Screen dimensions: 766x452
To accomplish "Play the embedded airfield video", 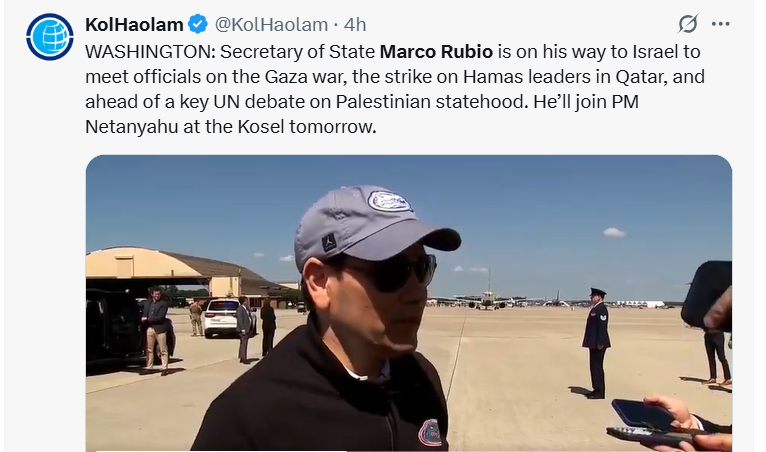I will [409, 303].
